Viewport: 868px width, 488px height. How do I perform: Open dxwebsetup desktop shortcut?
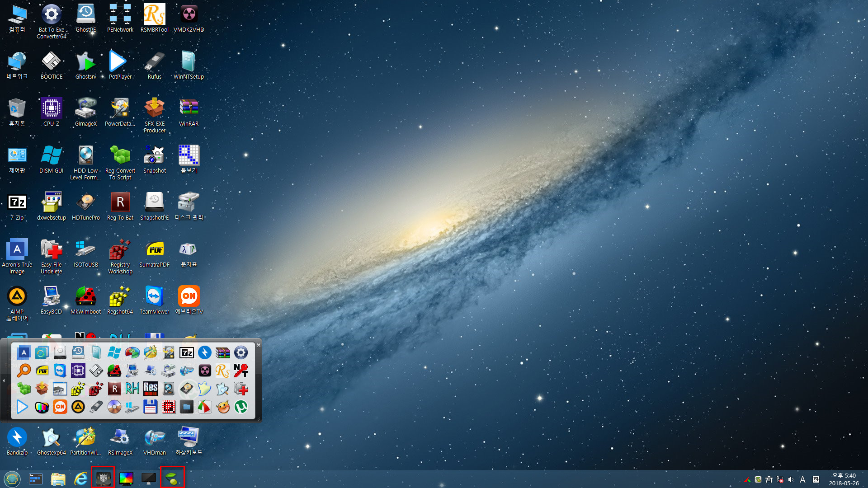(x=52, y=206)
